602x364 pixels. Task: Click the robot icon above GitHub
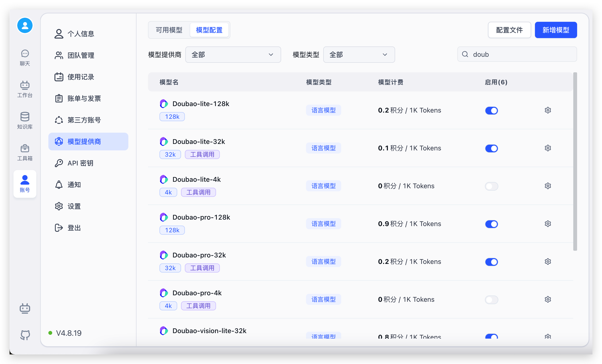(x=25, y=308)
